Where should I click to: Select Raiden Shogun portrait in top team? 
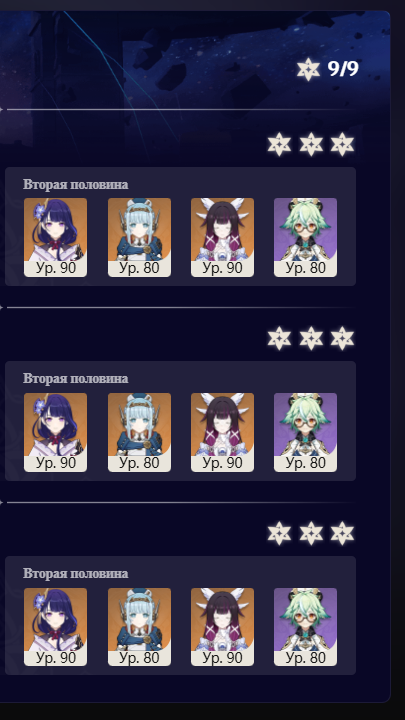point(55,237)
